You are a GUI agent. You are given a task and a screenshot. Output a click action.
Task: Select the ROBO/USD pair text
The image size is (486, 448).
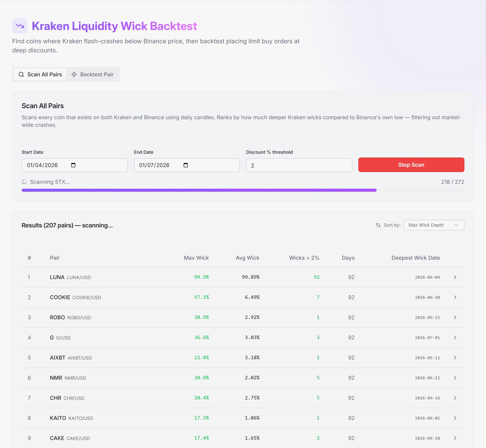pyautogui.click(x=79, y=318)
